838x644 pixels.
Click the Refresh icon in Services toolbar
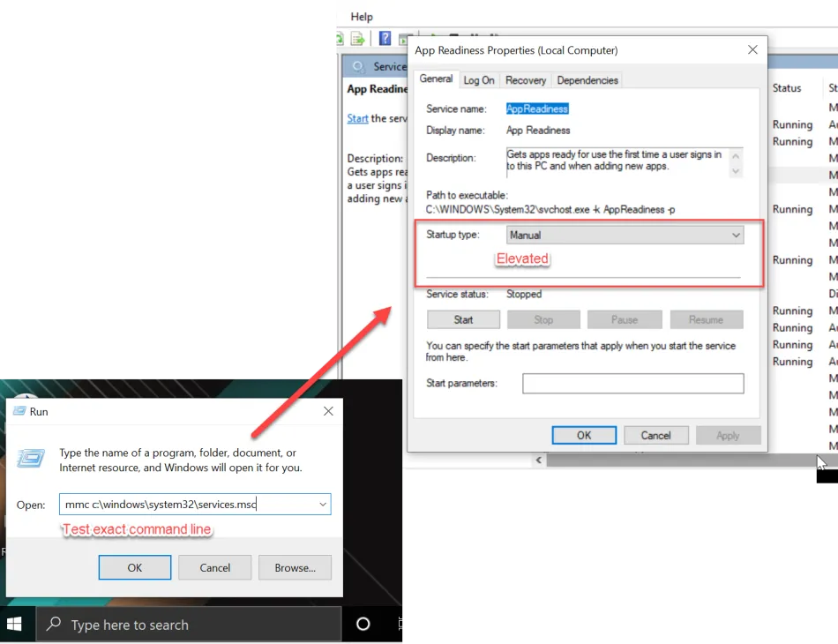pos(339,39)
